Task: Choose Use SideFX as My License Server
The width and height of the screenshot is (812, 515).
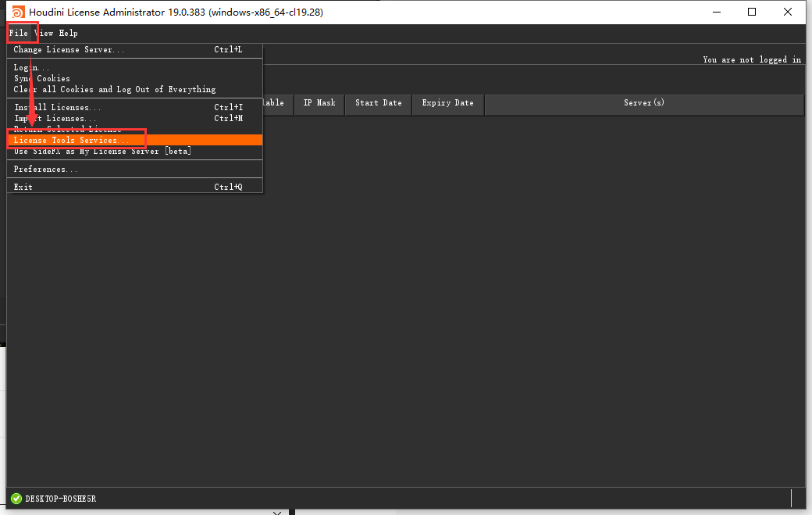Action: pos(134,152)
